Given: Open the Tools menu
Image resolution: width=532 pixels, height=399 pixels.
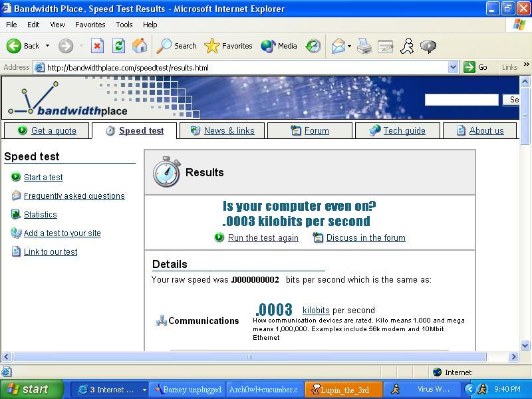Looking at the screenshot, I should 124,25.
